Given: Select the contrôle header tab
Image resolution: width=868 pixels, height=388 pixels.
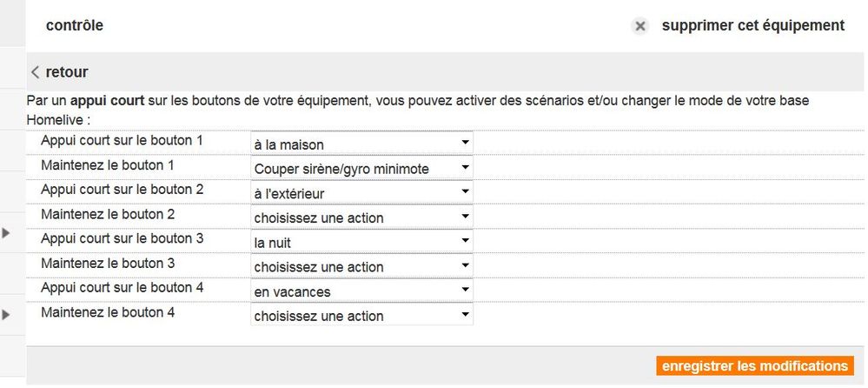Looking at the screenshot, I should (x=74, y=25).
